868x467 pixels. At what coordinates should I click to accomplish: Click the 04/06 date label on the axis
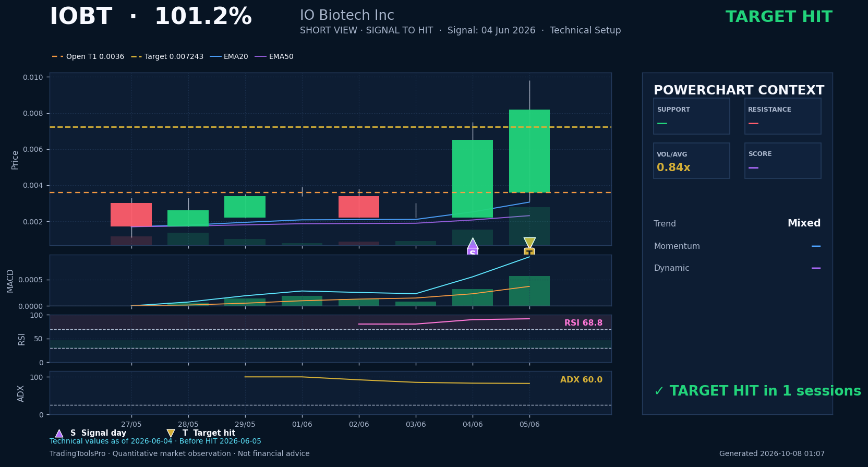[473, 424]
